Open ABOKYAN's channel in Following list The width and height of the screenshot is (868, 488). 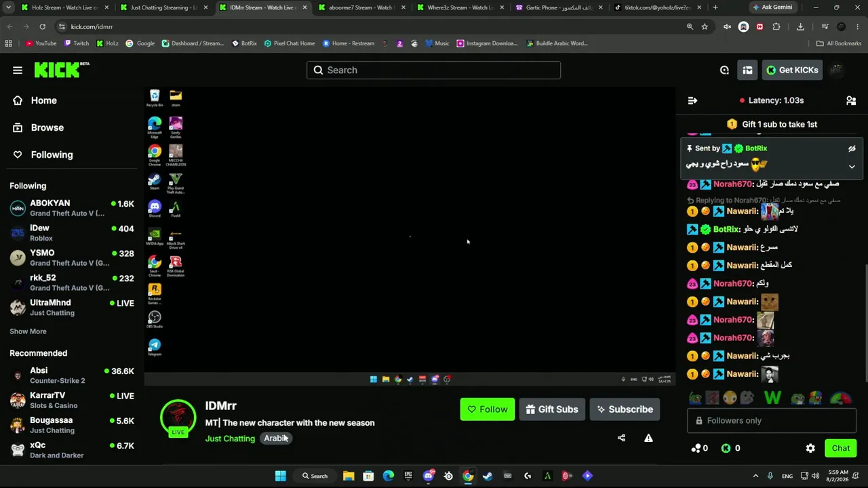72,208
